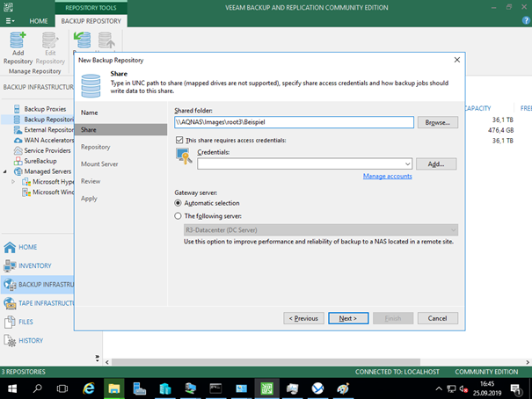Open the History navigation pane
The height and width of the screenshot is (399, 532).
pyautogui.click(x=31, y=340)
